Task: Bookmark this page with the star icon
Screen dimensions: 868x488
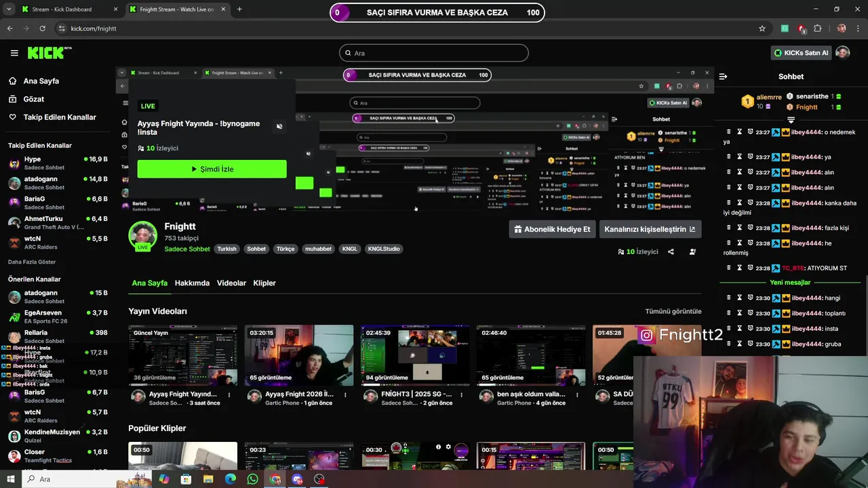Action: (762, 28)
